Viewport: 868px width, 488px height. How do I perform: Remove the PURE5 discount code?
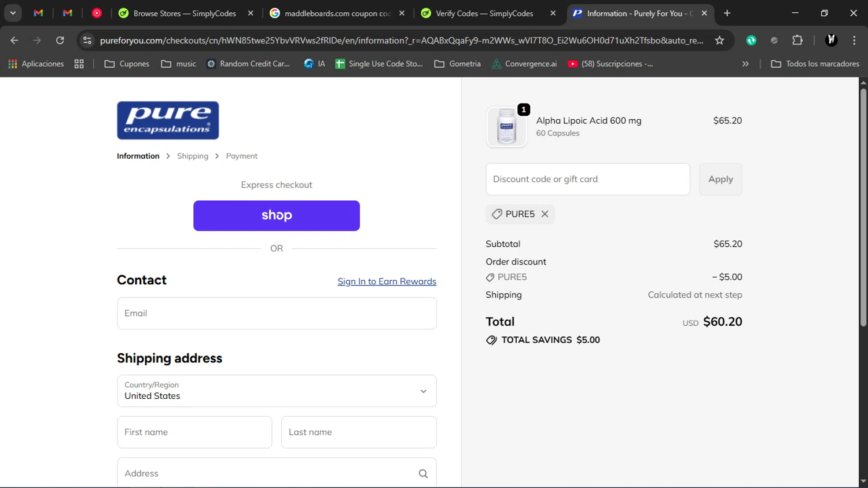click(x=545, y=214)
